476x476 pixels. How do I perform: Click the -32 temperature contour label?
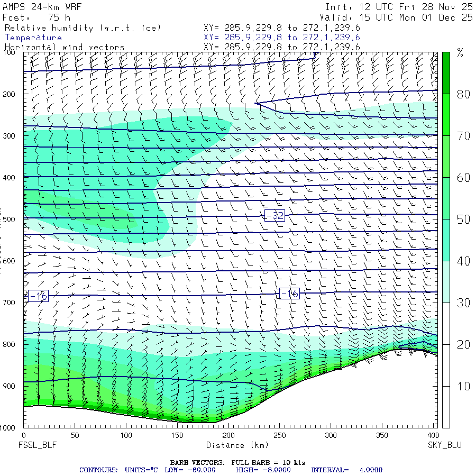tap(274, 216)
